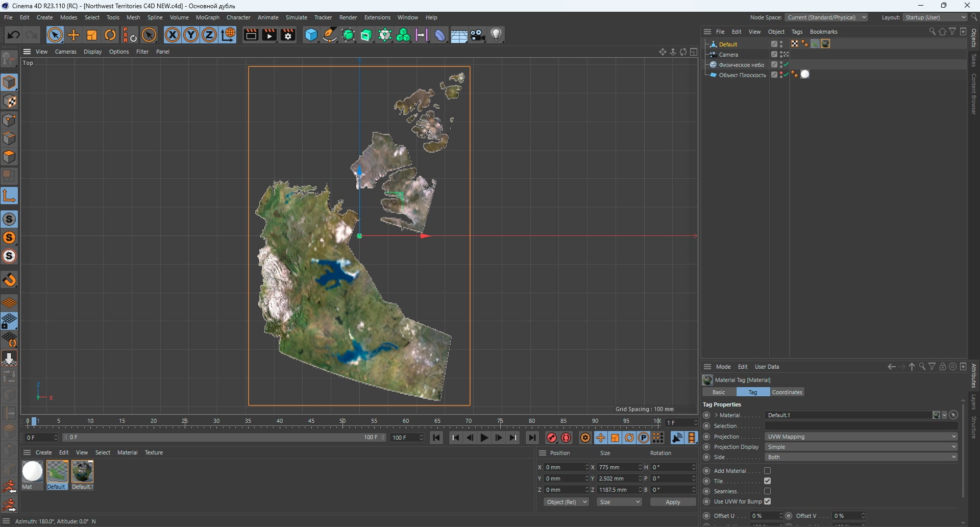Switch to Coordinates tab

(787, 392)
